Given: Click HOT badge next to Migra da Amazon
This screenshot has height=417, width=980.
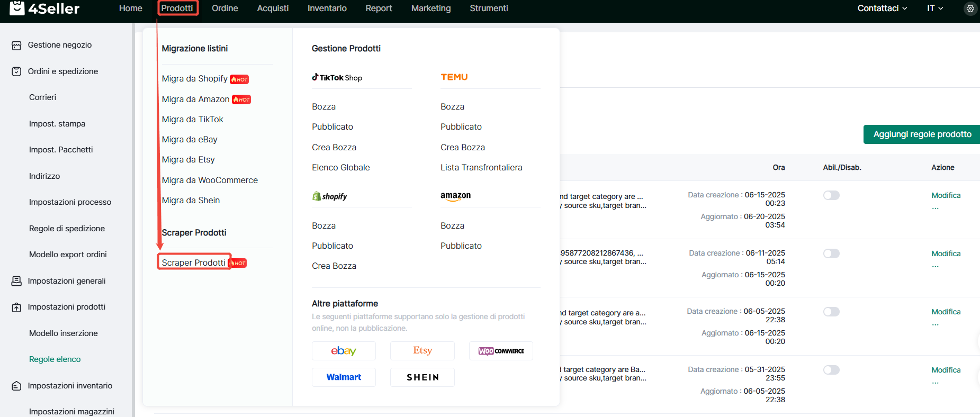Looking at the screenshot, I should pos(241,99).
